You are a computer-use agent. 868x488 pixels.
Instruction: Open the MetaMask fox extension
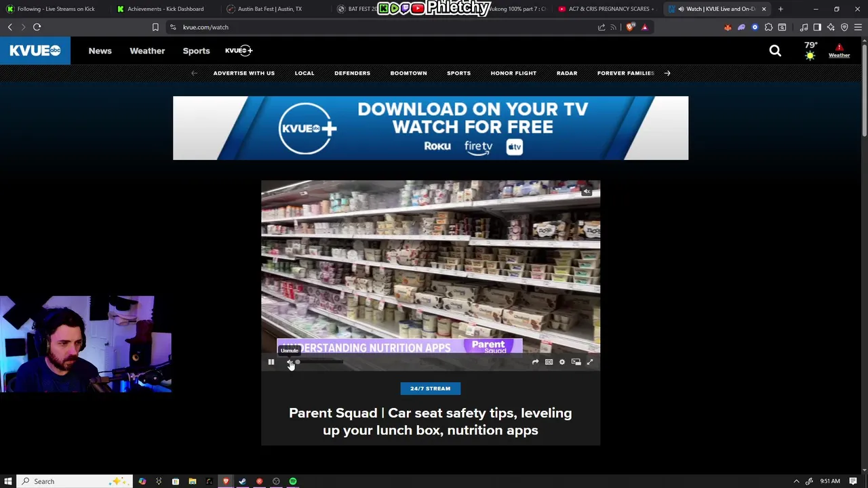(728, 27)
